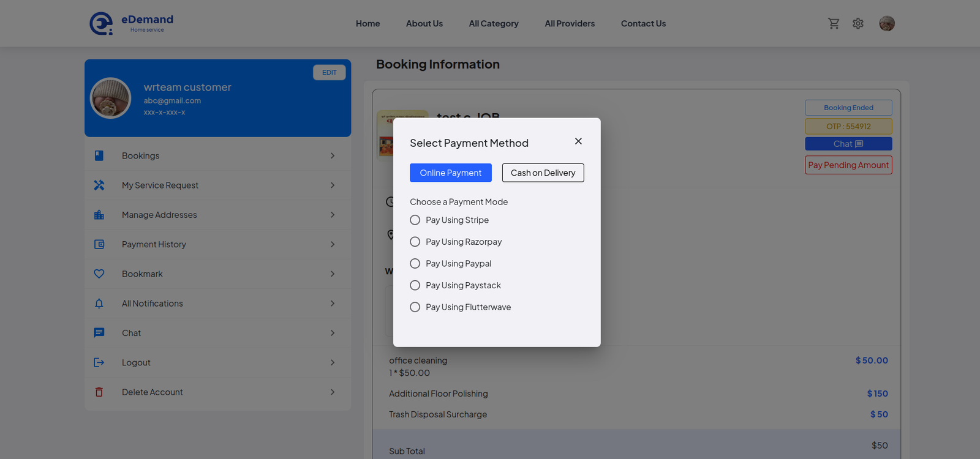The height and width of the screenshot is (459, 980).
Task: Choose Pay Using Razorpay option
Action: click(x=415, y=242)
